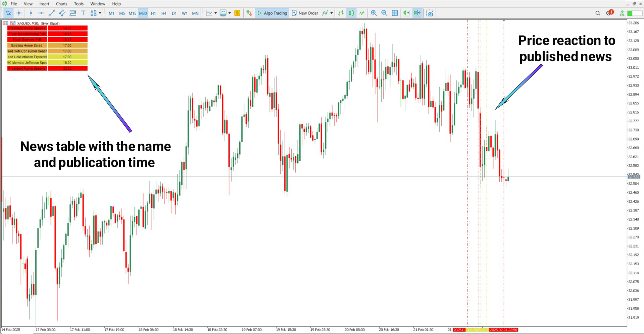The width and height of the screenshot is (644, 334).
Task: Select the Text label tool
Action: [83, 13]
